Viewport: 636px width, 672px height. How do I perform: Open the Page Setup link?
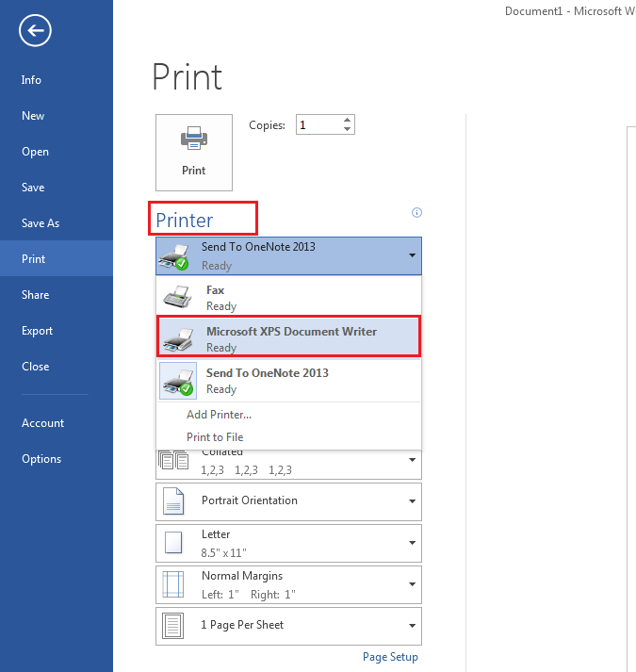(390, 657)
